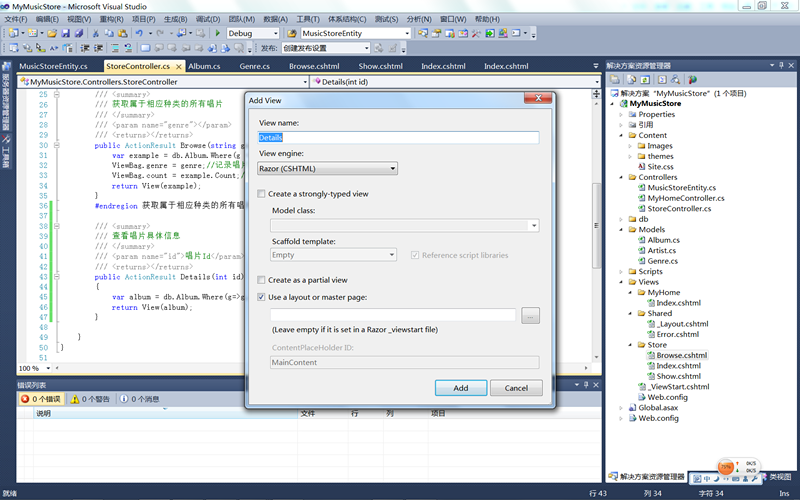The height and width of the screenshot is (500, 800).
Task: Open the Toolbox wrench icon
Action: [x=476, y=33]
